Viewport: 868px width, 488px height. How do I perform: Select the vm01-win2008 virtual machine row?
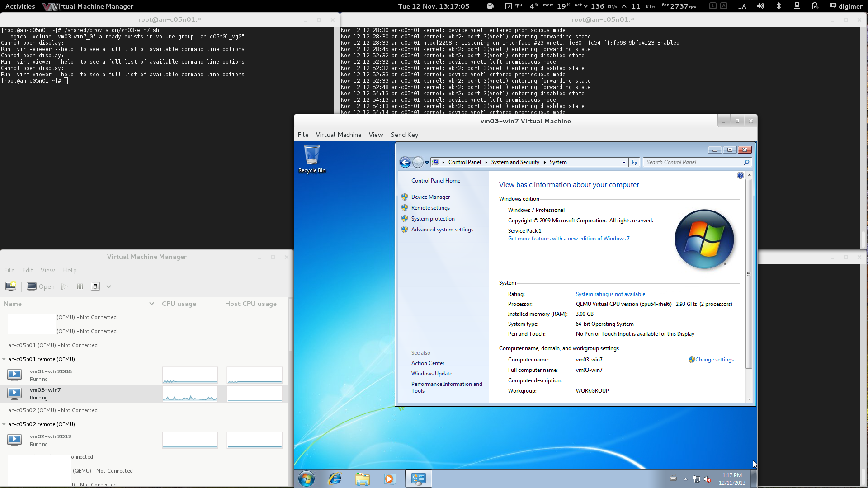point(144,375)
